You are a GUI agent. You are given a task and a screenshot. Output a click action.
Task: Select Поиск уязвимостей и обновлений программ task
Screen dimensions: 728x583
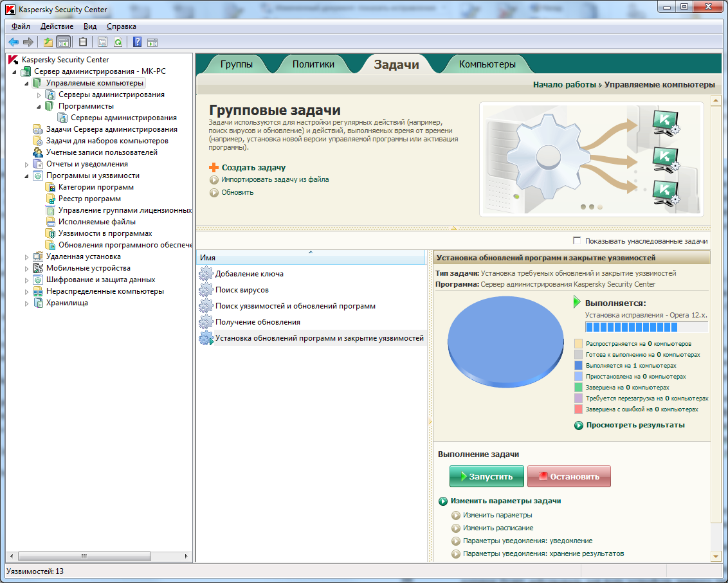295,307
